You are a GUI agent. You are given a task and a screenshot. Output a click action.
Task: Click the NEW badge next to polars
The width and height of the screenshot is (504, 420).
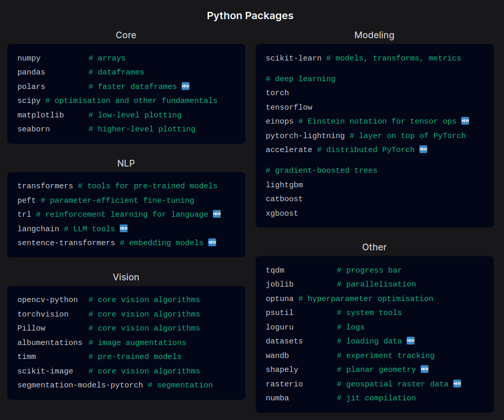(x=185, y=86)
